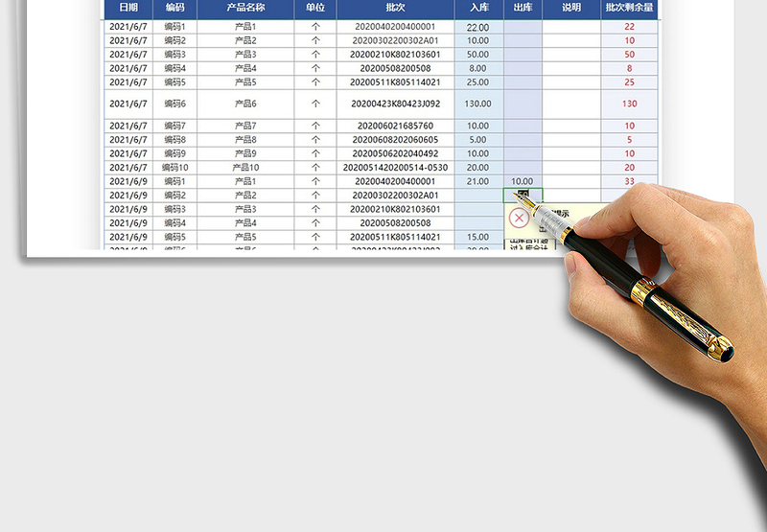This screenshot has width=767, height=532.
Task: Select the 130.00 inbound quantity cell
Action: coord(477,104)
